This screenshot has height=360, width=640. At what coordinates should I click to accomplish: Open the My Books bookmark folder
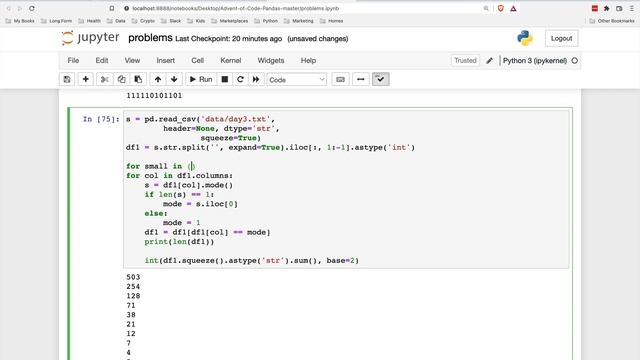(20, 21)
